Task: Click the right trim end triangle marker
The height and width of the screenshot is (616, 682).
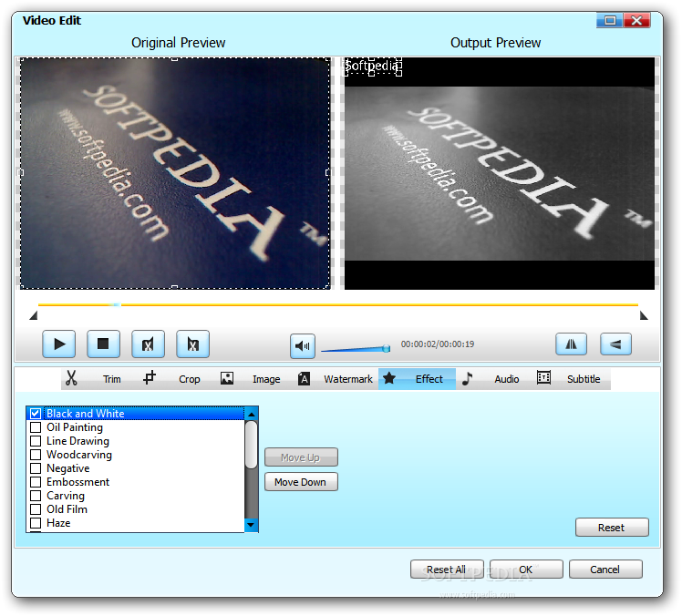Action: [x=644, y=315]
